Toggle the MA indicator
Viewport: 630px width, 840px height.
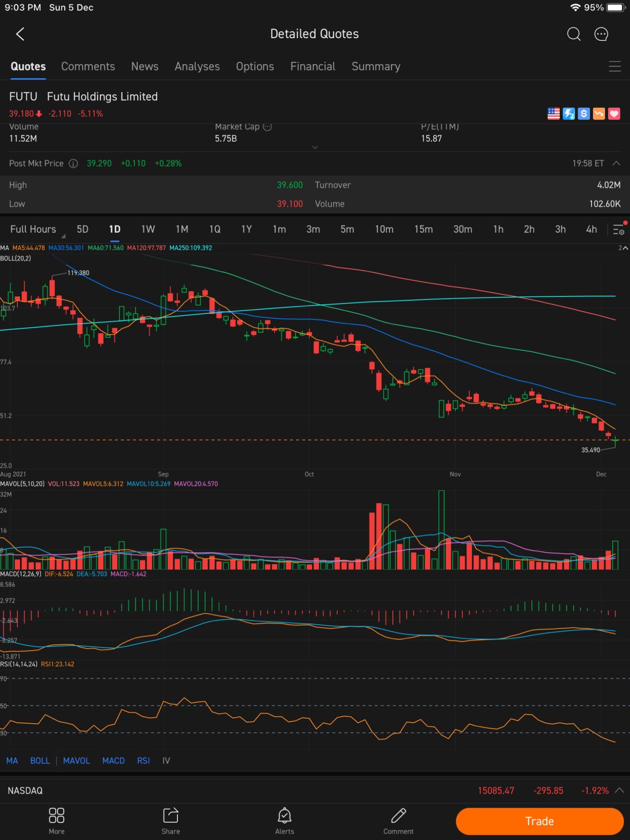pos(12,760)
